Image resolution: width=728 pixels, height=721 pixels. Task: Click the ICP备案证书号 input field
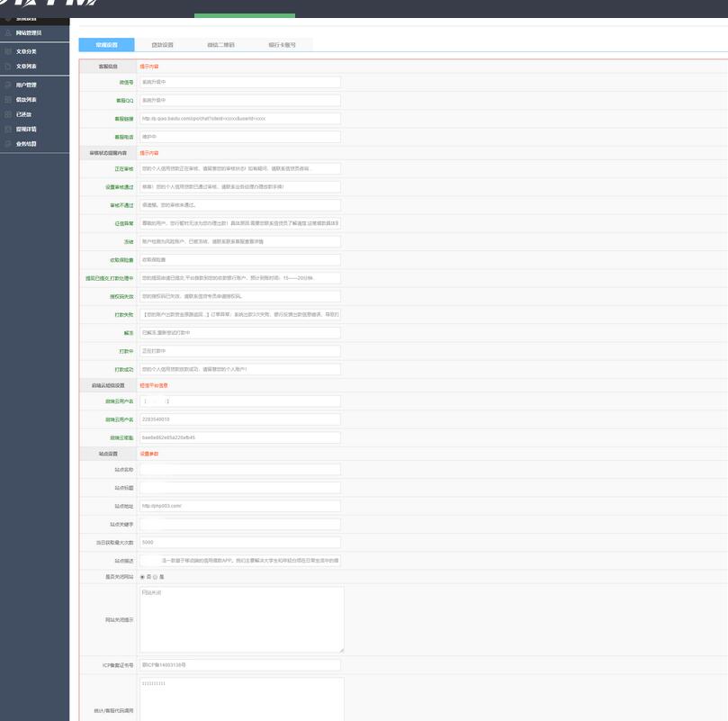[x=240, y=665]
